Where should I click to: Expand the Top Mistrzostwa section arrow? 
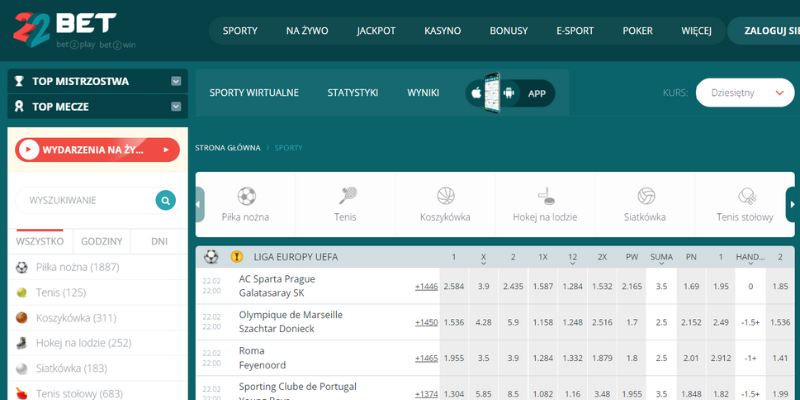point(176,81)
